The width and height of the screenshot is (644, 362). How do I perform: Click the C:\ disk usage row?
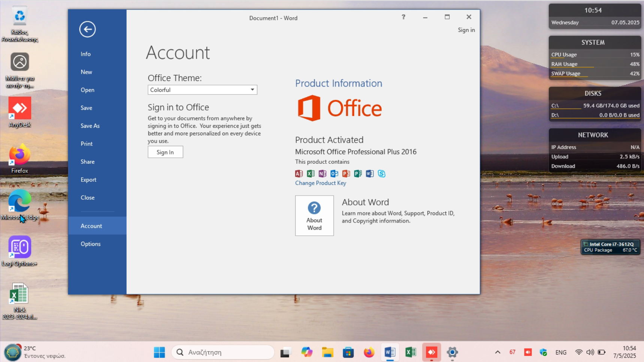click(595, 106)
